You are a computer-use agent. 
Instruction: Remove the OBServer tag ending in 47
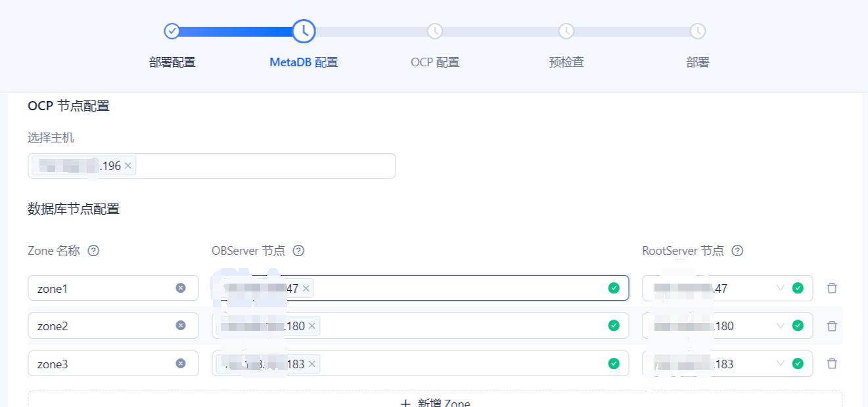coord(306,288)
